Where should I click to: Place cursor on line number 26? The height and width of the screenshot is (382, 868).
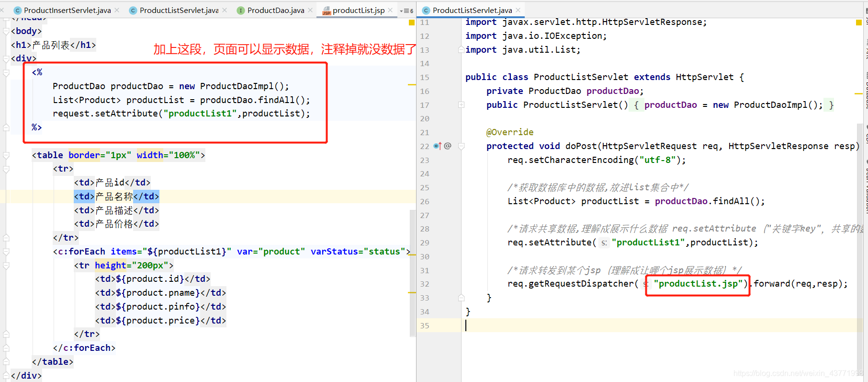click(x=425, y=201)
